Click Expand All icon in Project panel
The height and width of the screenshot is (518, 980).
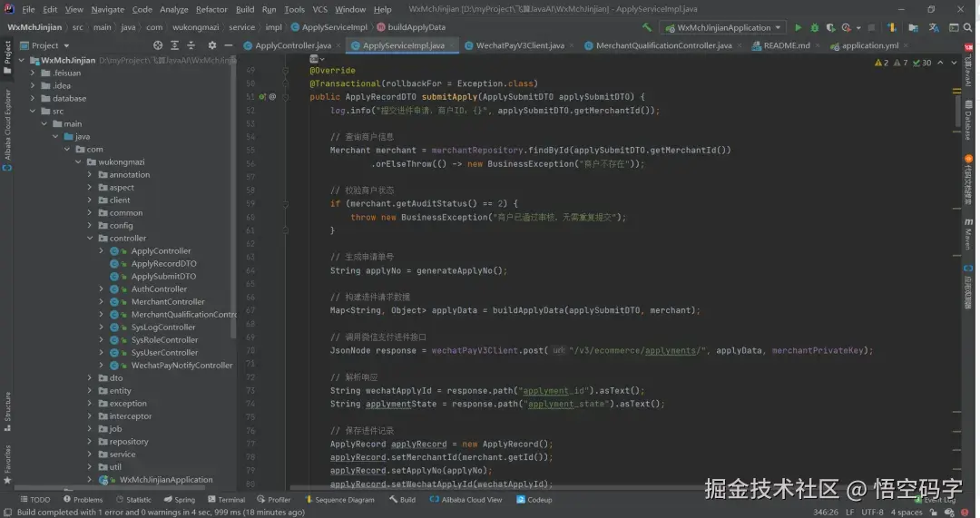click(174, 45)
